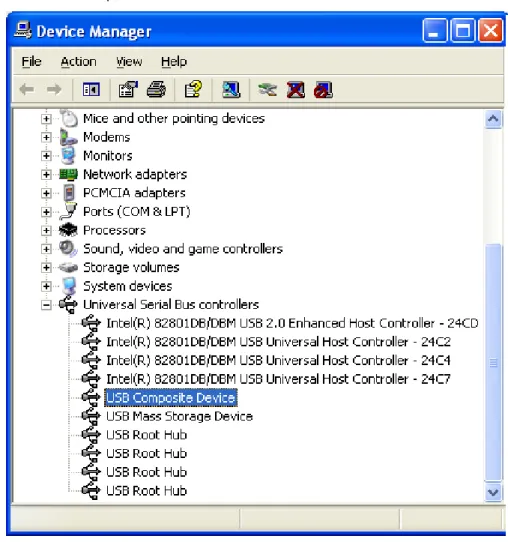Viewport: 508px width, 542px height.
Task: Select the USB 2.0 Enhanced Host Controller
Action: pyautogui.click(x=292, y=323)
